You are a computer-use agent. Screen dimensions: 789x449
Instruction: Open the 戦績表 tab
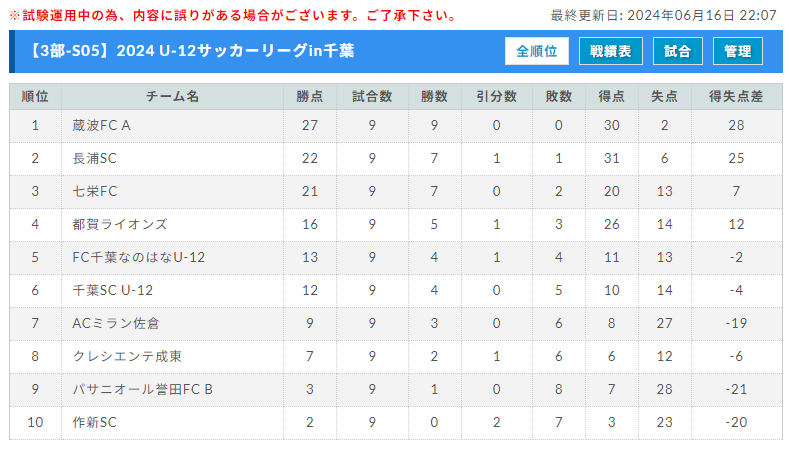click(610, 51)
